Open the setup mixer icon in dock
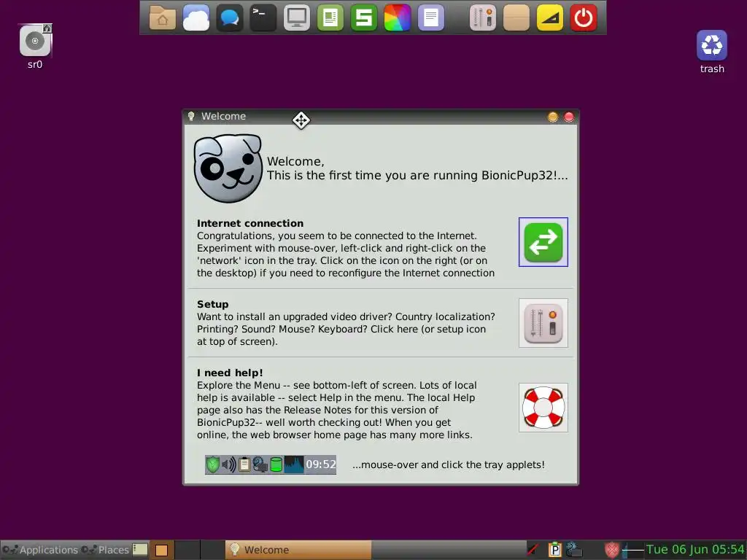The height and width of the screenshot is (560, 747). click(483, 17)
